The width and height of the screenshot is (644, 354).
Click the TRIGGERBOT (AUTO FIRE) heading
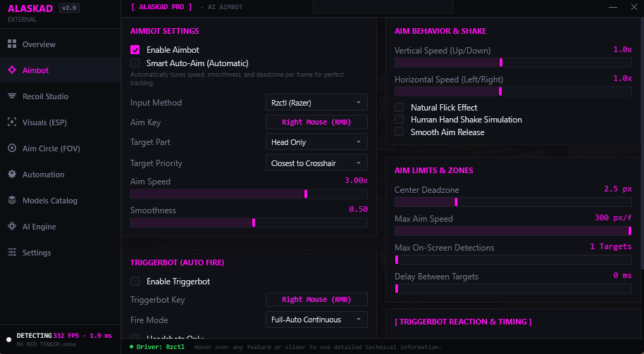tap(177, 263)
